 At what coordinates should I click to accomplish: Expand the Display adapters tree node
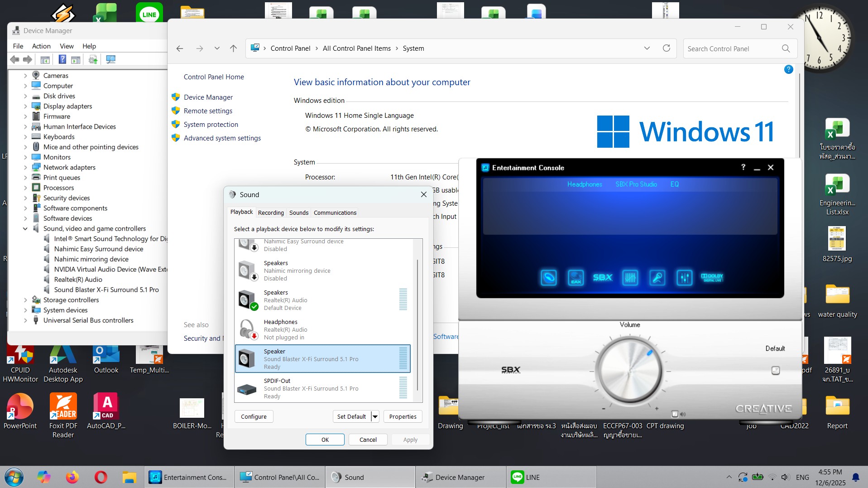(25, 106)
